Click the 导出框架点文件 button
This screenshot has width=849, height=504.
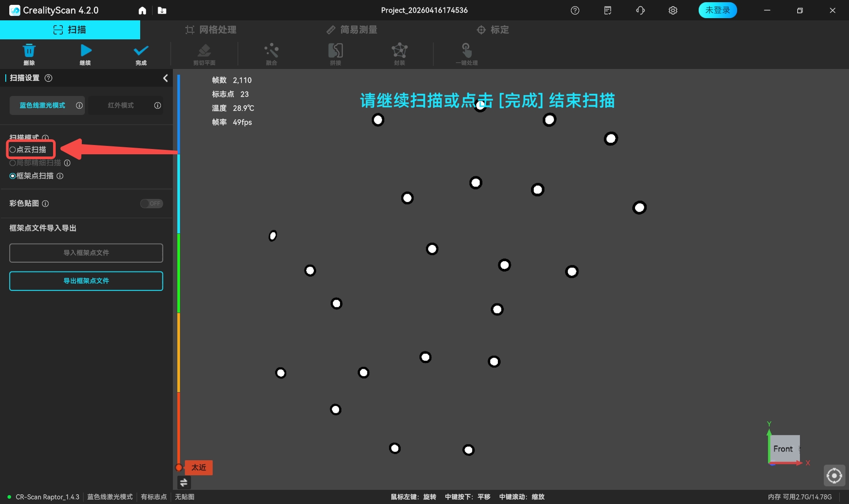86,281
